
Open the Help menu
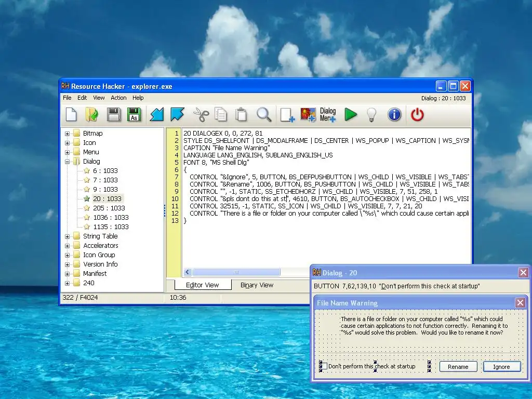[138, 98]
